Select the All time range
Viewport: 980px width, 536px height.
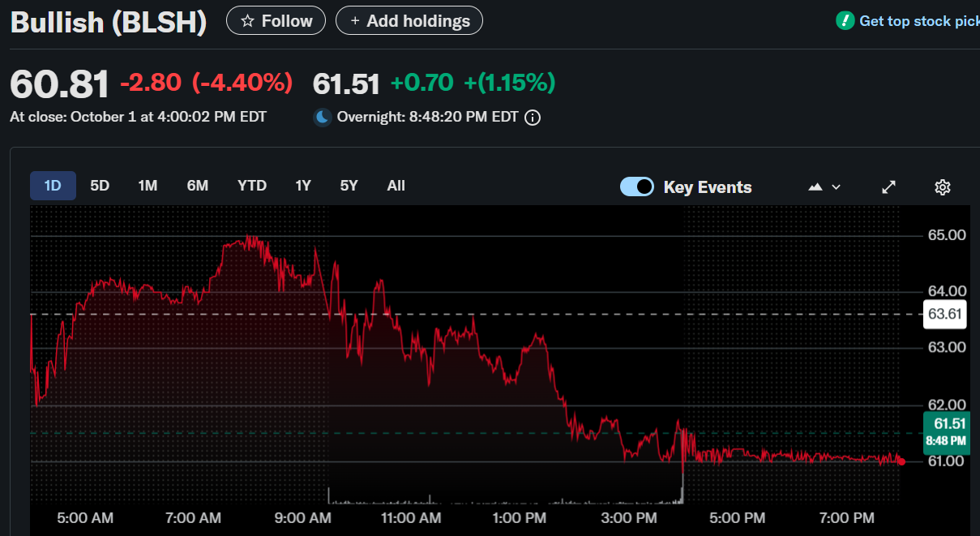(396, 186)
